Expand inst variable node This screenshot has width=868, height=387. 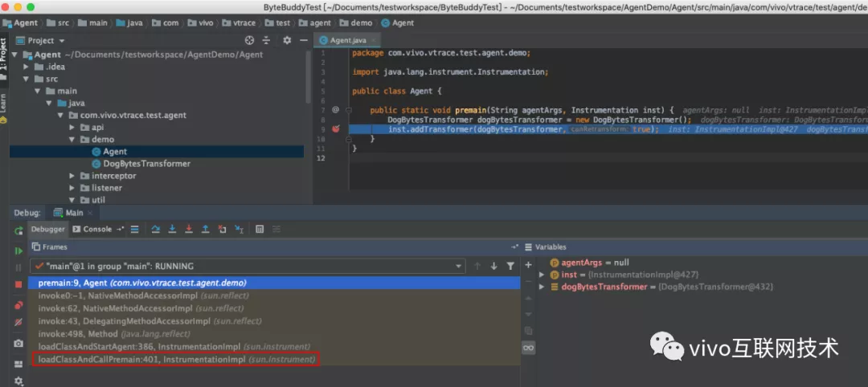(542, 275)
